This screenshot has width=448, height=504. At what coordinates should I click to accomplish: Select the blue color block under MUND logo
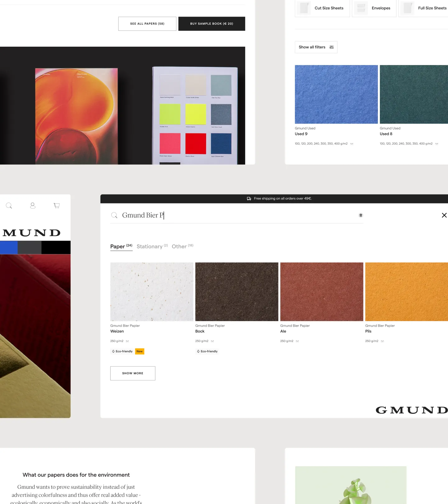click(x=9, y=248)
